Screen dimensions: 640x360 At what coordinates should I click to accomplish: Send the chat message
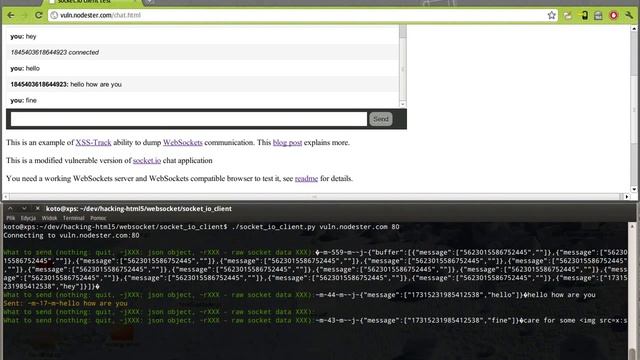point(381,119)
